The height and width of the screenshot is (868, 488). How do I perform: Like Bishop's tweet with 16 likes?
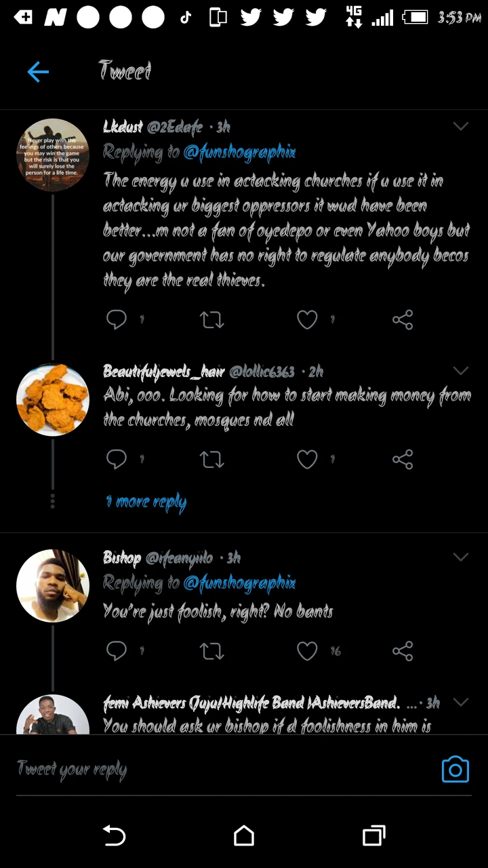pyautogui.click(x=307, y=651)
